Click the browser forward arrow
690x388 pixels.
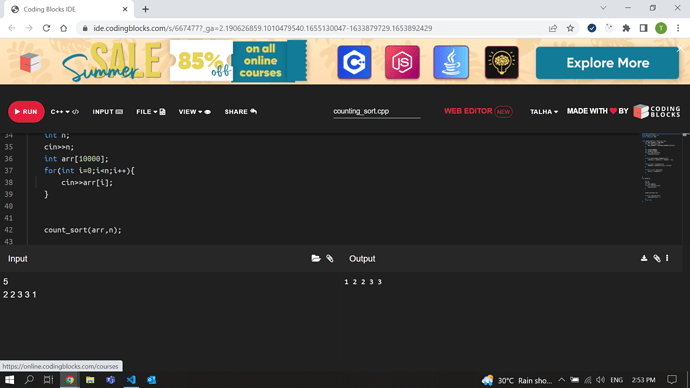(29, 28)
